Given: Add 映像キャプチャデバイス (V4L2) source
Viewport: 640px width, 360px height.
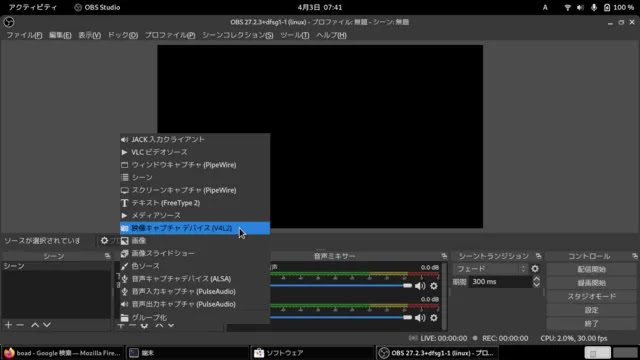Looking at the screenshot, I should (195, 228).
